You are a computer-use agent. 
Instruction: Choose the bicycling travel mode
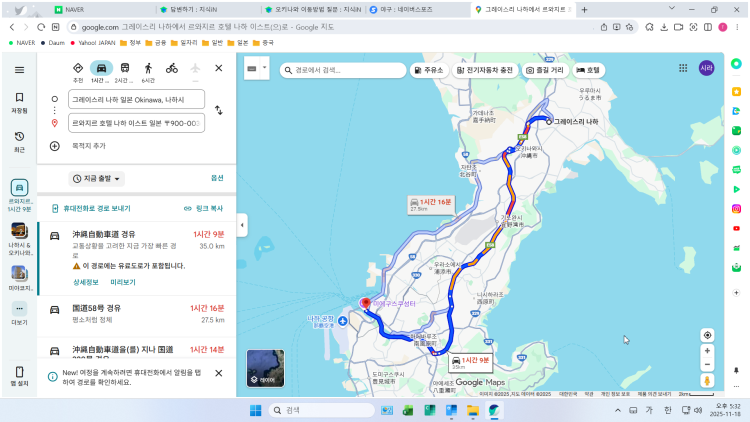pos(172,69)
